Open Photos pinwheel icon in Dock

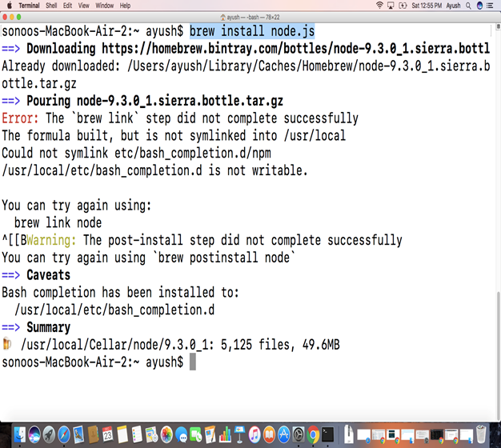166,435
